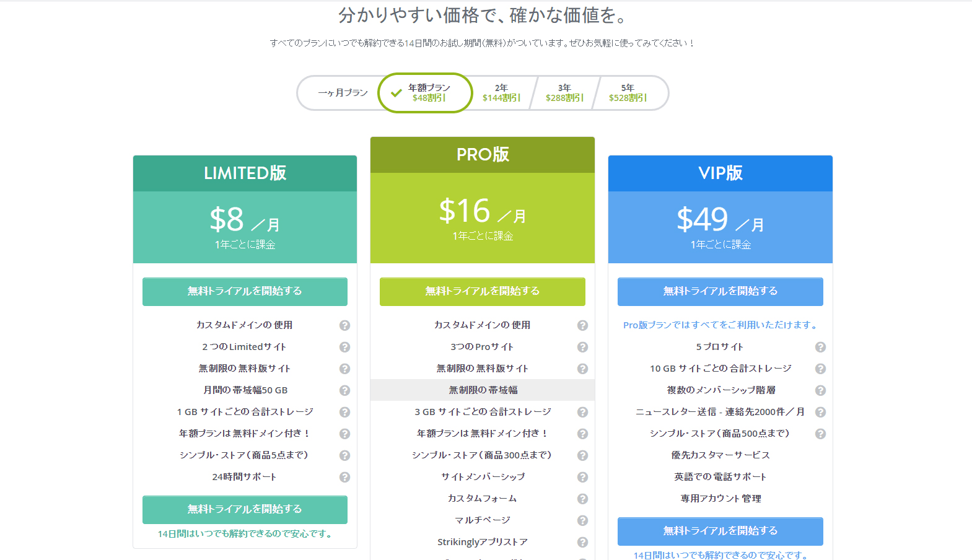
Task: Click 専用アカウント管理 feature text
Action: (720, 499)
